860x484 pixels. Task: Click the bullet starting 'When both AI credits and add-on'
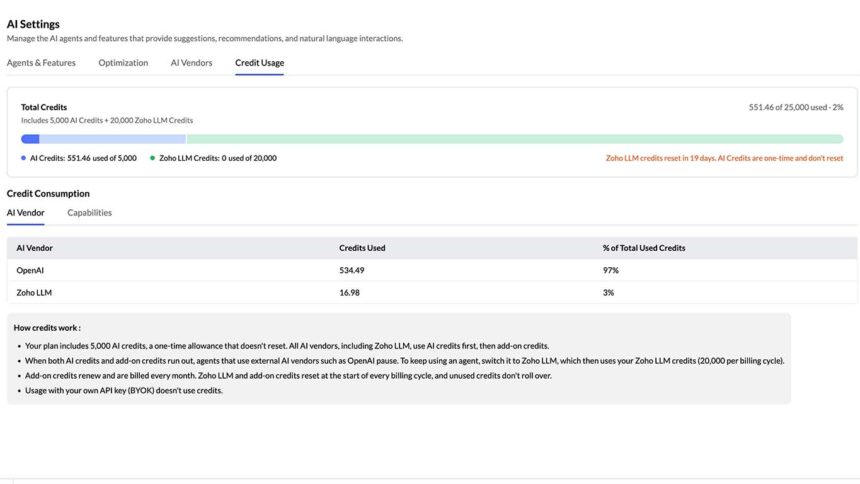pos(405,361)
